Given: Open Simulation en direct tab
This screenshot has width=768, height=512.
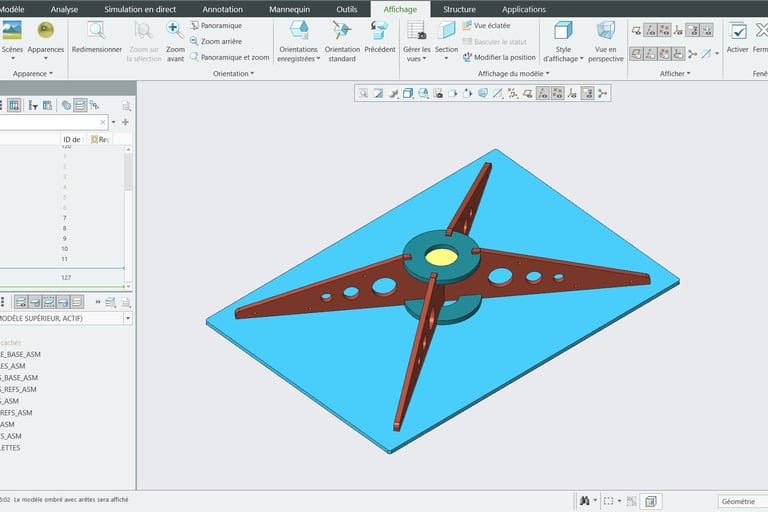Looking at the screenshot, I should (x=140, y=9).
